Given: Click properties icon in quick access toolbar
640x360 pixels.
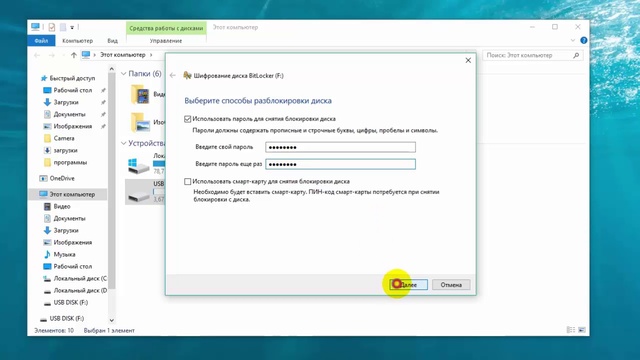Looking at the screenshot, I should pyautogui.click(x=51, y=27).
